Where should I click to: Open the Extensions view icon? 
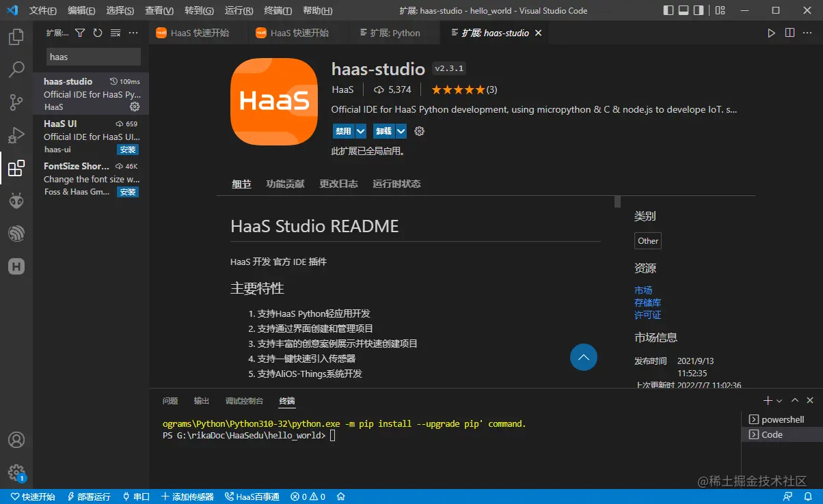[x=16, y=168]
